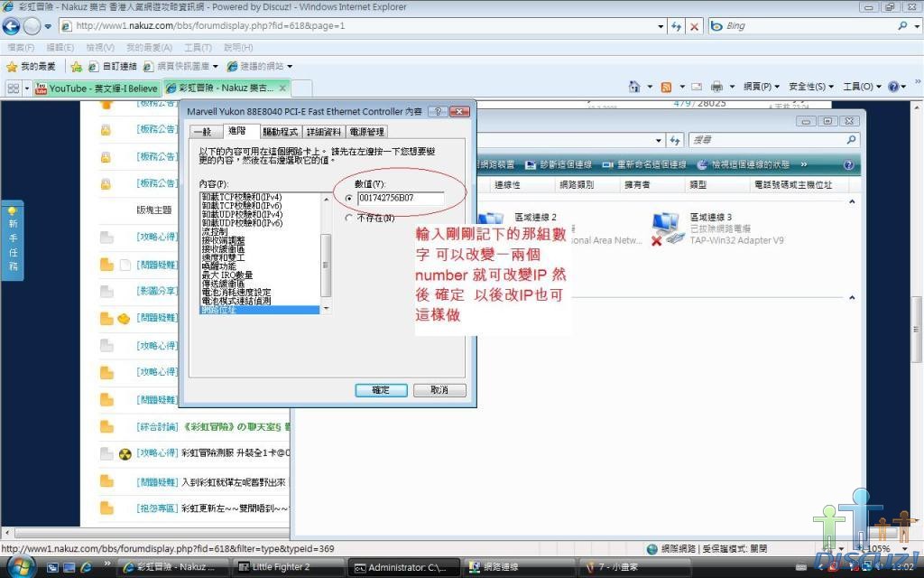The height and width of the screenshot is (578, 924).
Task: Click the 取消 cancel button
Action: 439,390
